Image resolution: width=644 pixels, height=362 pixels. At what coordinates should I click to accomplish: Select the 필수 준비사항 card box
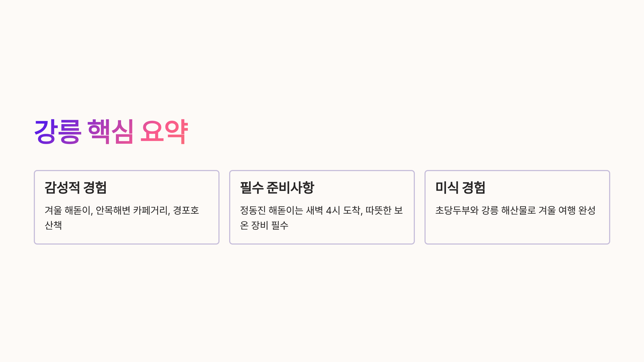coord(322,207)
